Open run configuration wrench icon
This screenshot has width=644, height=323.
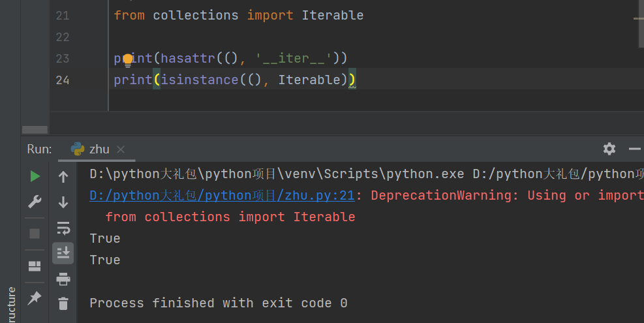coord(35,202)
